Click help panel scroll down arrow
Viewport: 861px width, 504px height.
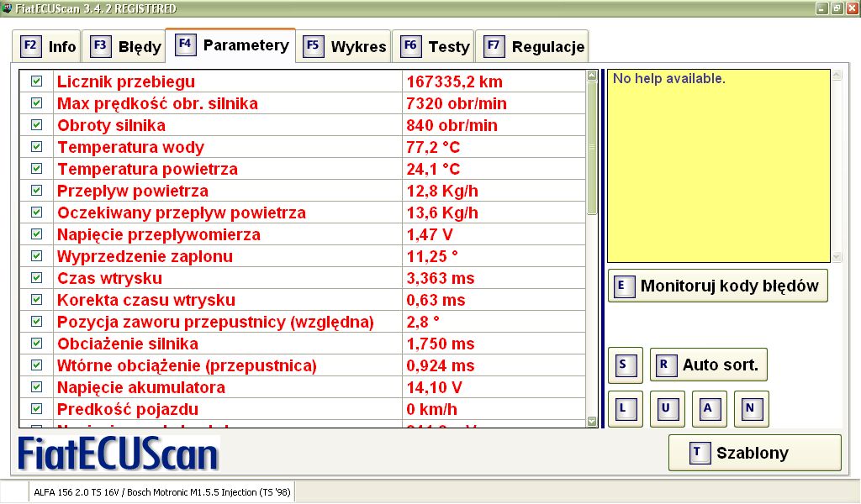click(837, 257)
